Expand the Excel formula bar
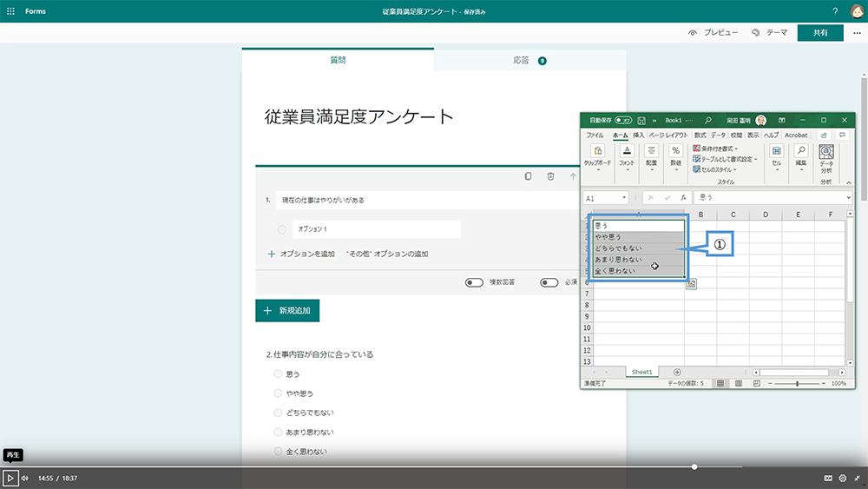 pyautogui.click(x=849, y=198)
